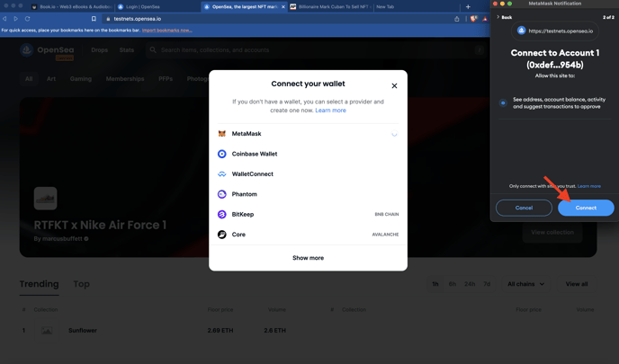Switch to the Login | OpenSea browser tab
Image resolution: width=619 pixels, height=364 pixels.
(x=142, y=6)
